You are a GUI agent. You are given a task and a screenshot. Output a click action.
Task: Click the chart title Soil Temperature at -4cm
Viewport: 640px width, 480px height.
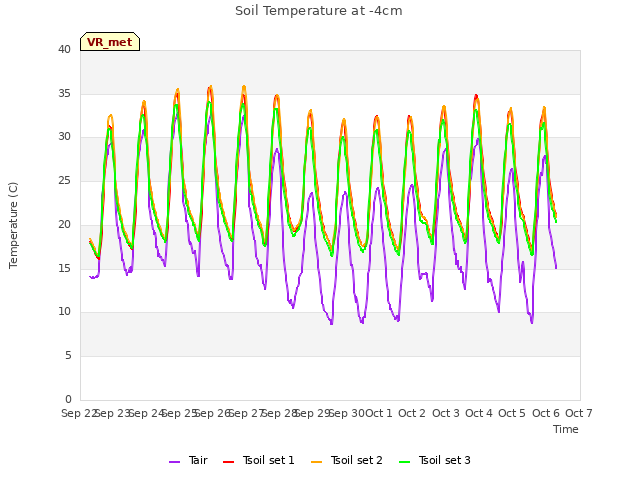click(x=319, y=11)
